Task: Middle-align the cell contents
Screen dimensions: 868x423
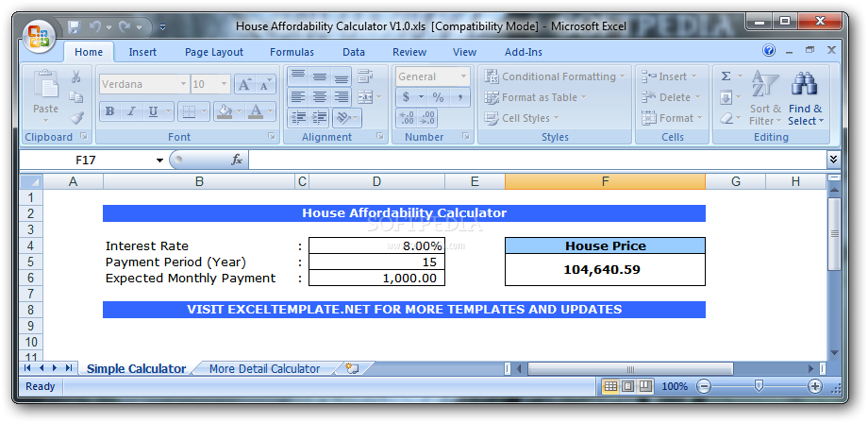Action: point(320,76)
